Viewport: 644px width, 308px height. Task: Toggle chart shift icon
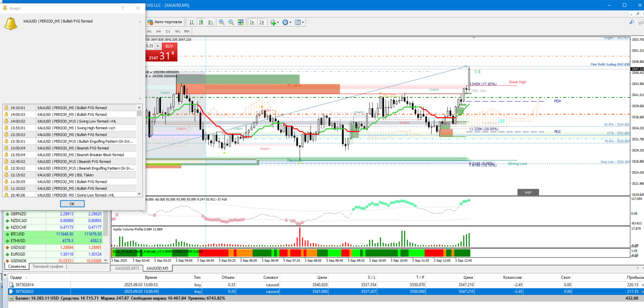(262, 22)
